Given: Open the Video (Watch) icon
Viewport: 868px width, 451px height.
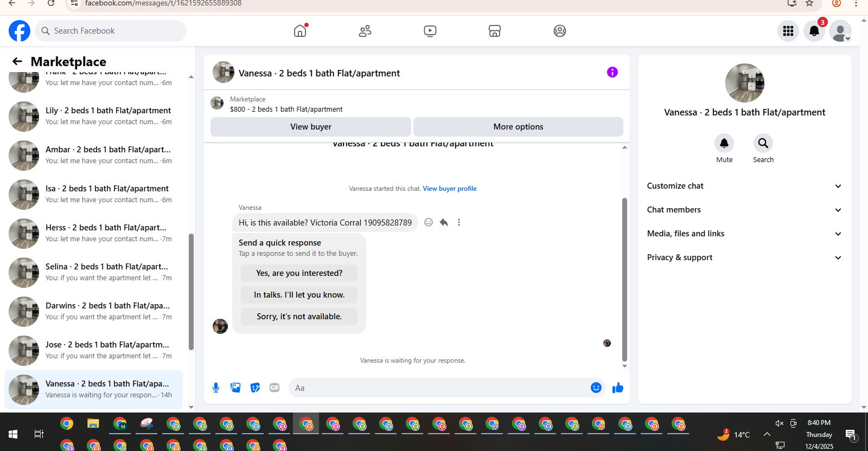Looking at the screenshot, I should [x=430, y=31].
